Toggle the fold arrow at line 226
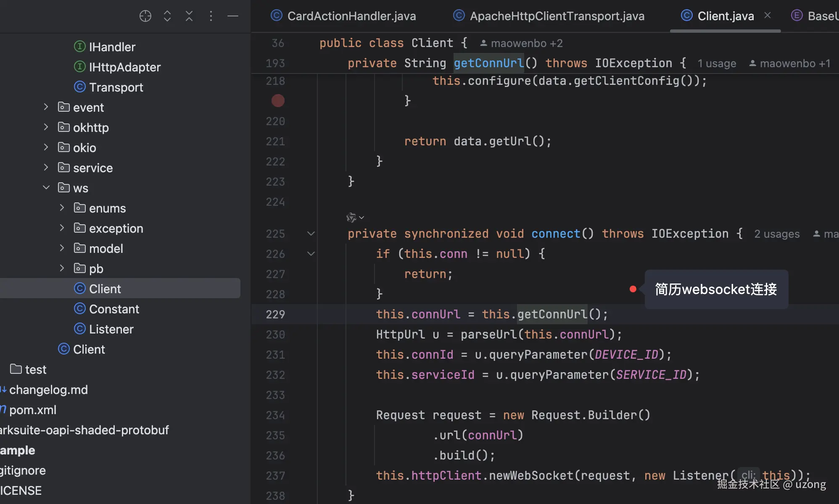The image size is (839, 504). click(311, 254)
